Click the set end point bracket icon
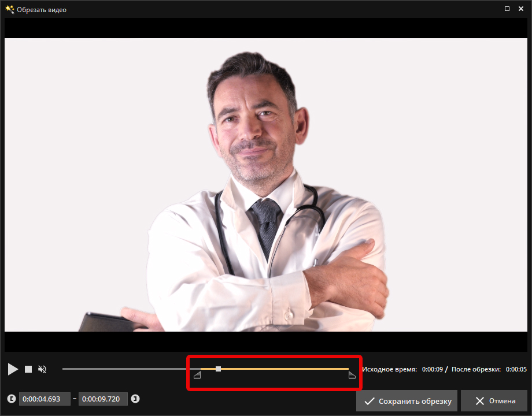This screenshot has width=532, height=416. [x=135, y=399]
